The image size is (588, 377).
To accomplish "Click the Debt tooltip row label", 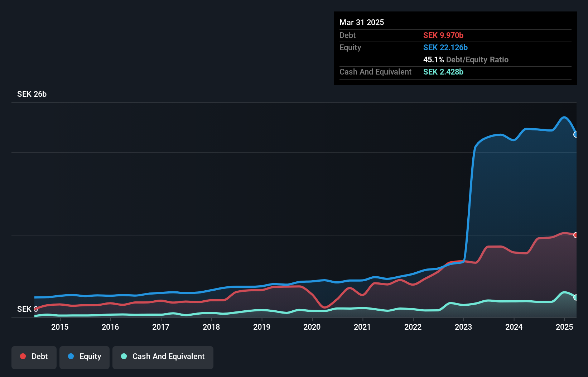I will [x=347, y=35].
